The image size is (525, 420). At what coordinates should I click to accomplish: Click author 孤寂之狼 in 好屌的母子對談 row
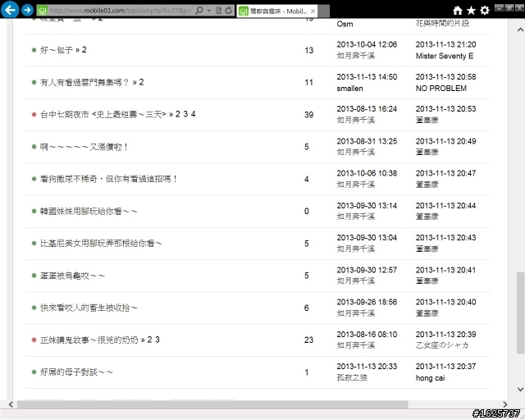352,378
